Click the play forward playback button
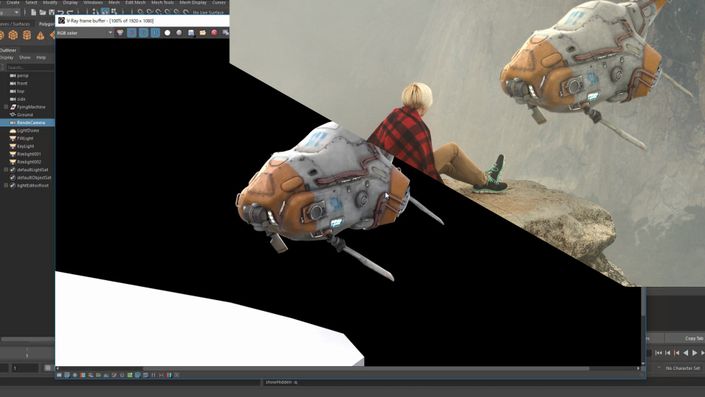705x397 pixels. [x=695, y=353]
